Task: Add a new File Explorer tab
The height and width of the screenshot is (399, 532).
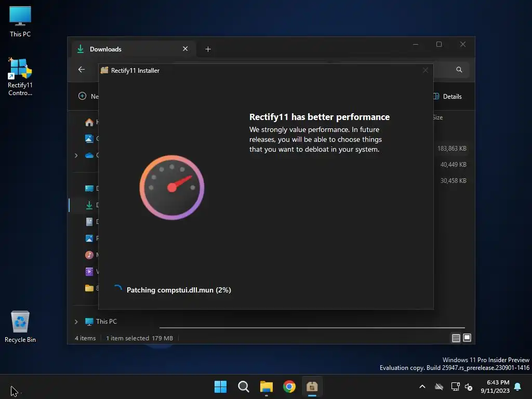Action: click(208, 49)
